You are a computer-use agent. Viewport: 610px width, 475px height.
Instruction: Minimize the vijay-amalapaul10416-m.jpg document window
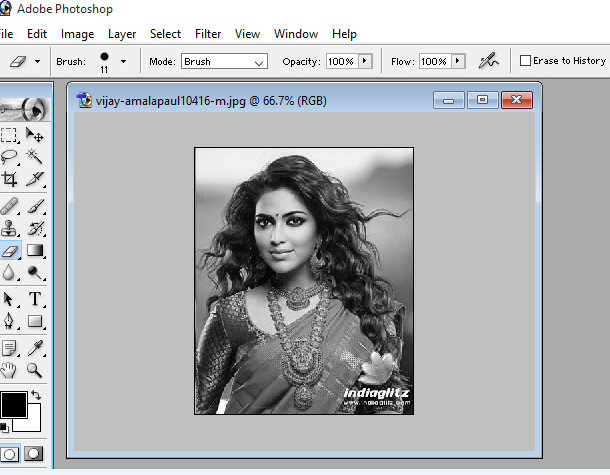point(449,100)
